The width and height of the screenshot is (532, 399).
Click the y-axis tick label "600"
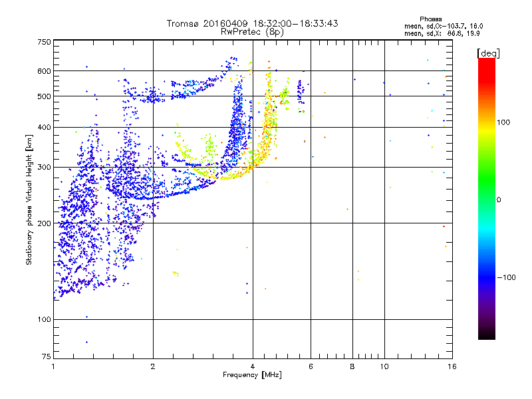44,71
